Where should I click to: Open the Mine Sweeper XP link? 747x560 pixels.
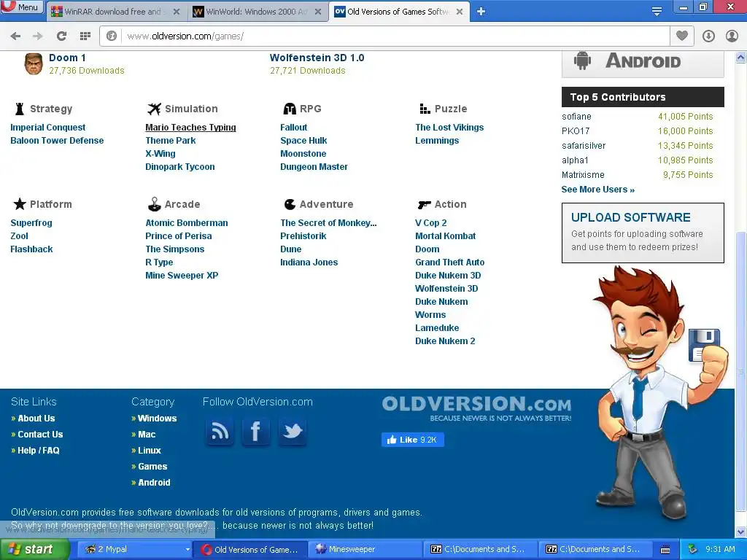pyautogui.click(x=182, y=276)
